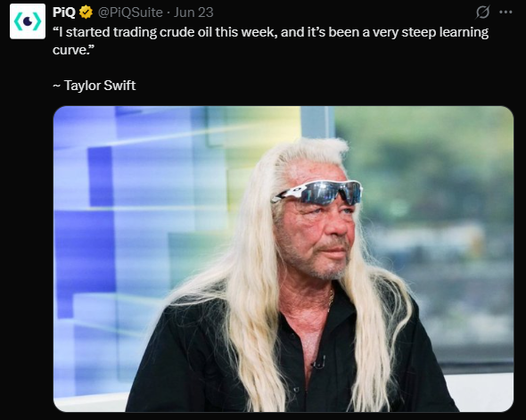Click the eye symbol inside PiQ logo

(28, 21)
